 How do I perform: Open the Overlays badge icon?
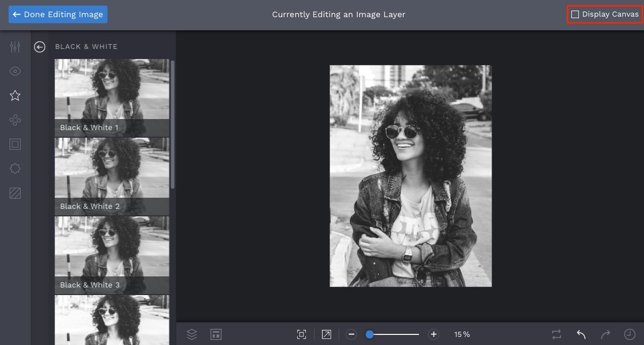[15, 168]
